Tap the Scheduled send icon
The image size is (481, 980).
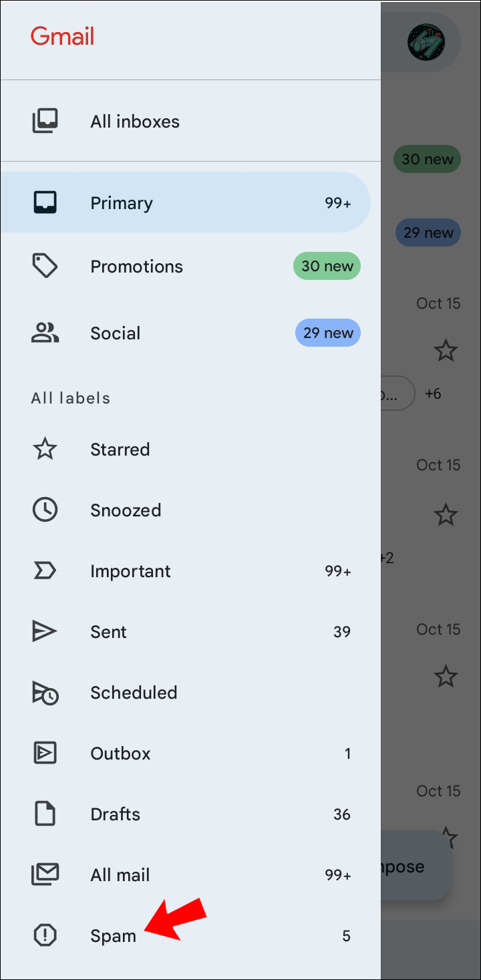[x=45, y=693]
